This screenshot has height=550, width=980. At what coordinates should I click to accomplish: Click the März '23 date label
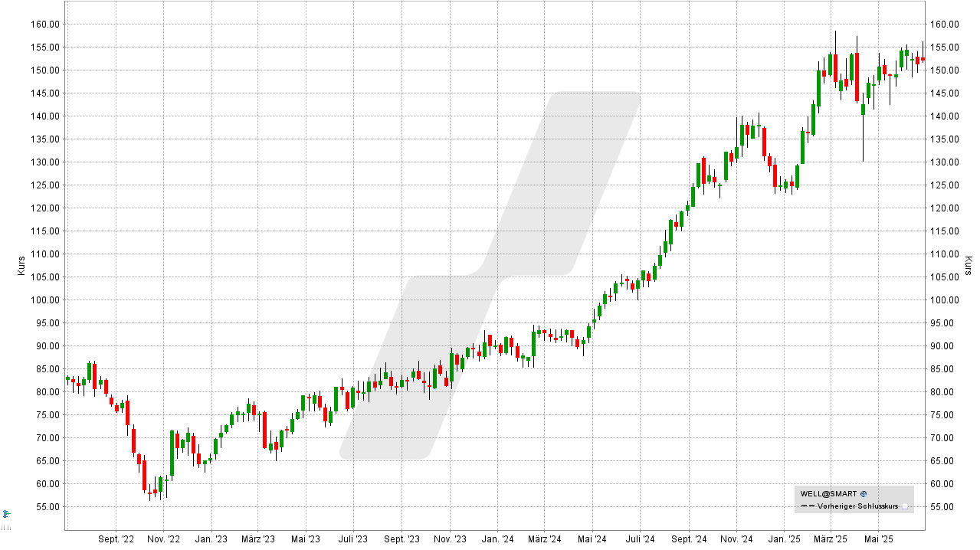pos(257,539)
